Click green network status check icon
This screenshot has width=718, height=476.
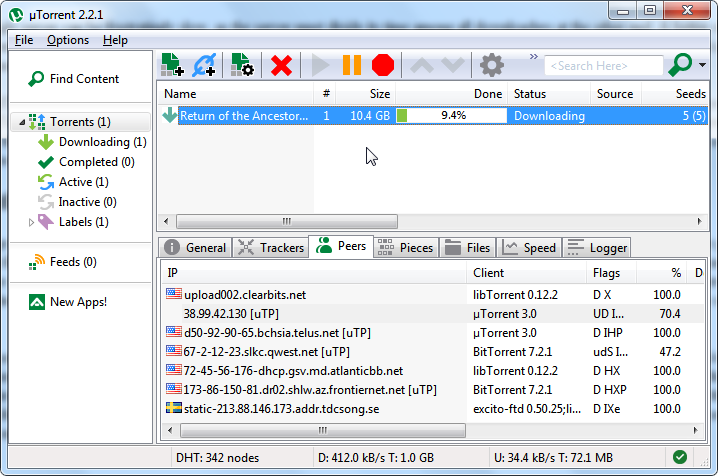tap(680, 457)
